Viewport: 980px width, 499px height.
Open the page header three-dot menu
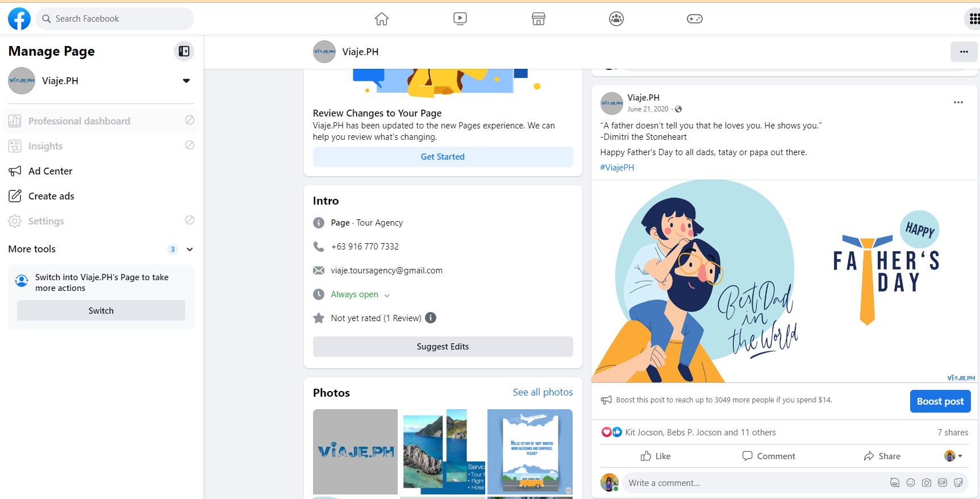pyautogui.click(x=964, y=52)
